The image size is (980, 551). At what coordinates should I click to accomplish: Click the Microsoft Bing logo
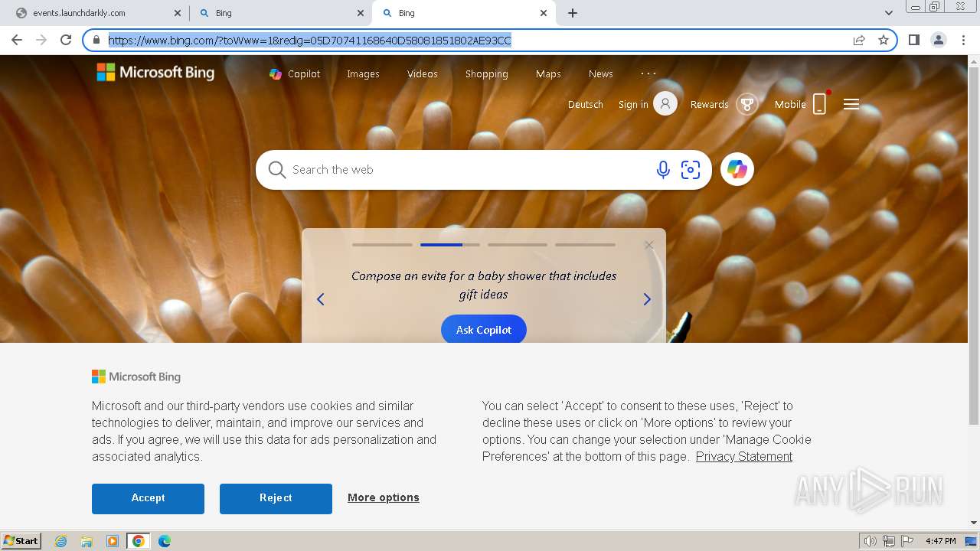[x=155, y=73]
